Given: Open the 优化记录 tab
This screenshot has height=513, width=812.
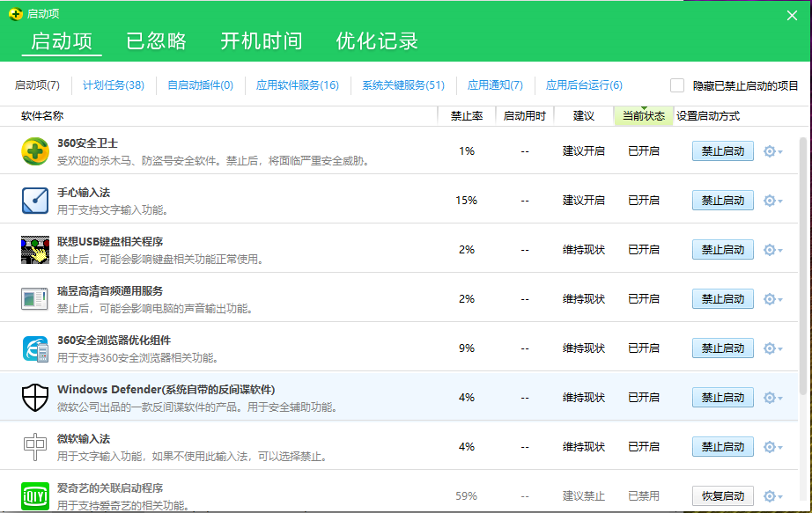Looking at the screenshot, I should click(x=377, y=40).
